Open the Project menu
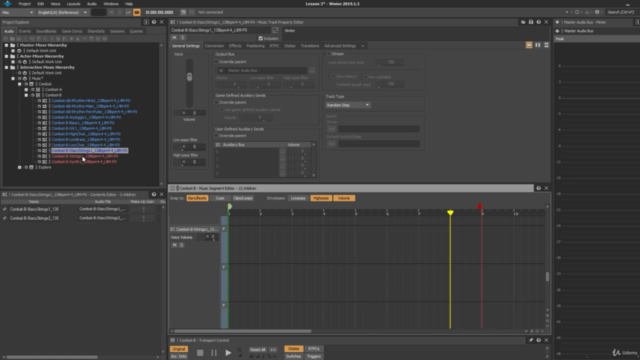Image resolution: width=640 pixels, height=360 pixels. (24, 4)
